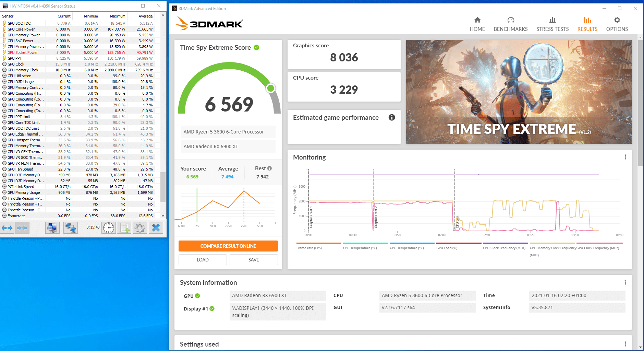Click the AMD Radeon RX 6900 XT field under the score
This screenshot has width=644, height=351.
[x=228, y=147]
